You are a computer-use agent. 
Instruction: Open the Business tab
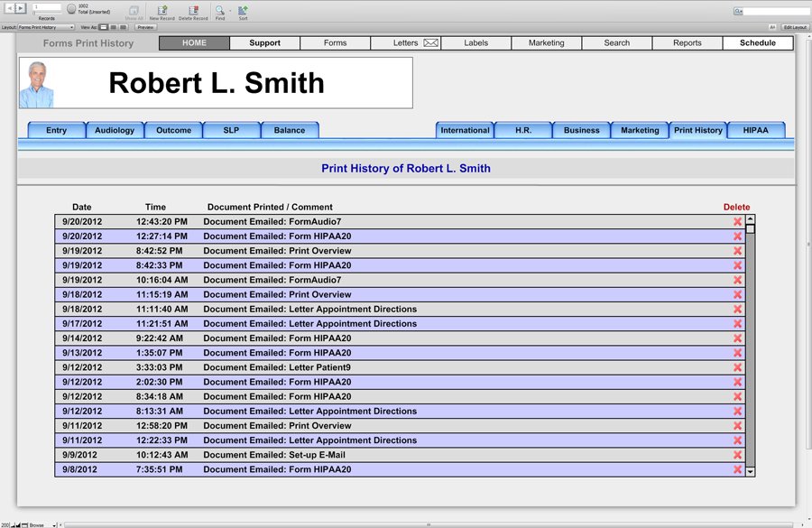coord(582,130)
